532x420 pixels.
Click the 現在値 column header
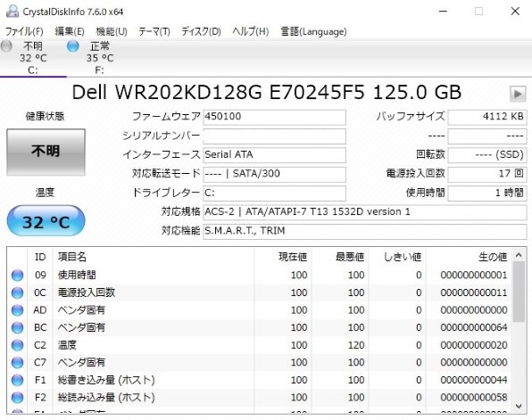[x=283, y=257]
